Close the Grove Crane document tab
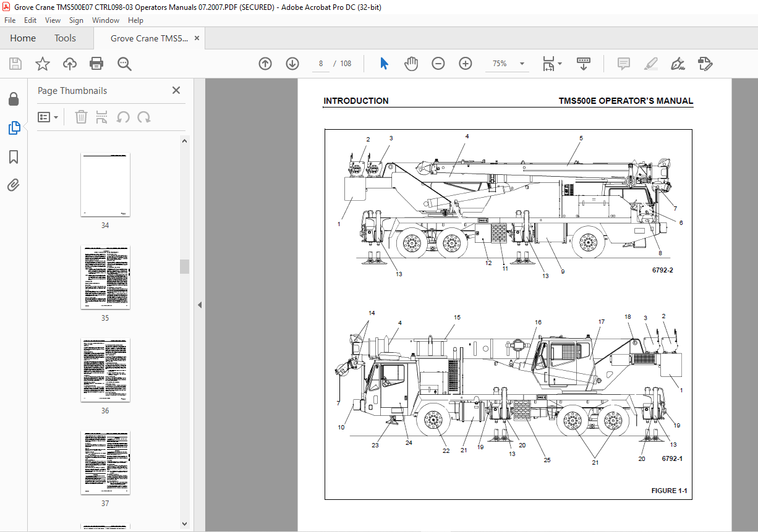 pyautogui.click(x=197, y=38)
